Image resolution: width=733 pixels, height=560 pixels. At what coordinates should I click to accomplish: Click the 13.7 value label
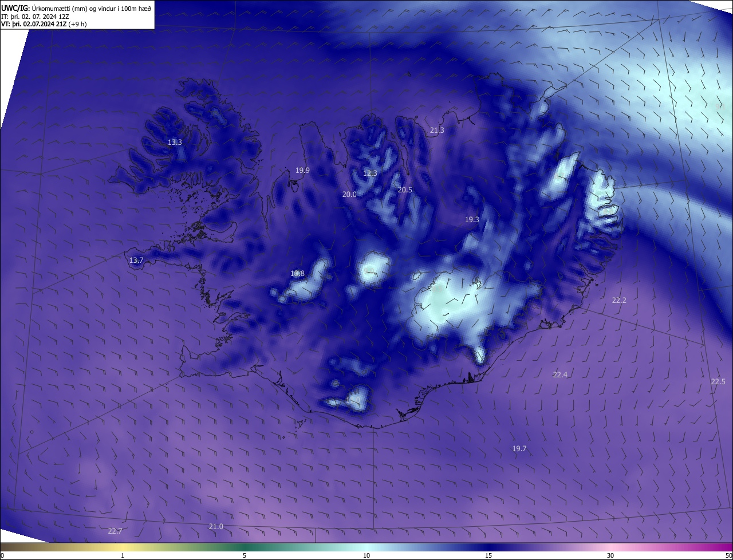136,260
